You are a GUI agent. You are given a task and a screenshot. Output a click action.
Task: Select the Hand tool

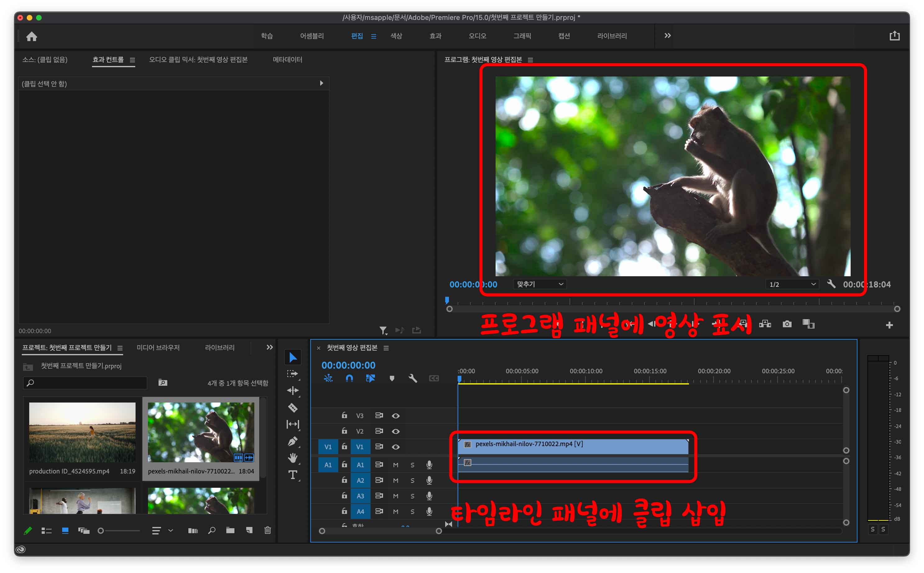[292, 458]
